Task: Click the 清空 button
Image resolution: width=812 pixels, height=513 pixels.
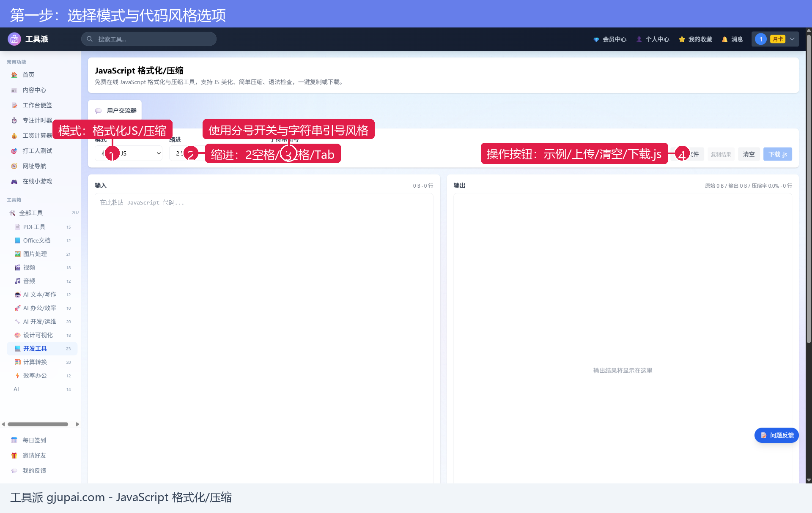Action: [749, 154]
